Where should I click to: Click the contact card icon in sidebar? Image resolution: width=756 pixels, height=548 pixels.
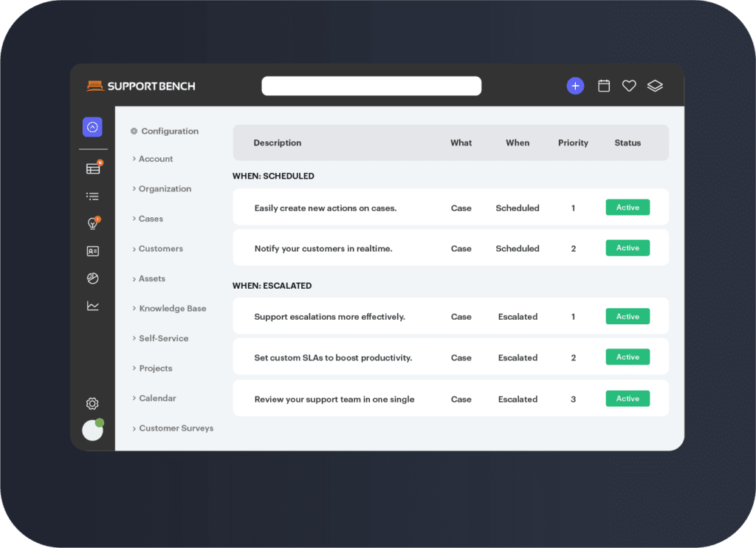(92, 251)
